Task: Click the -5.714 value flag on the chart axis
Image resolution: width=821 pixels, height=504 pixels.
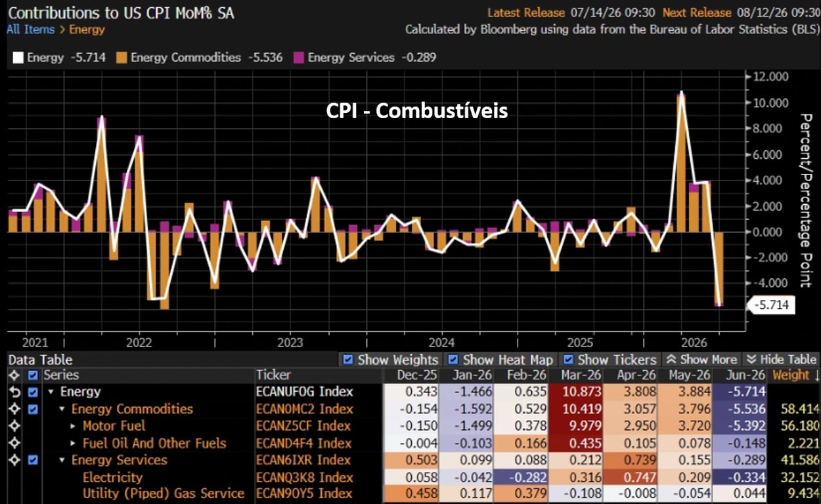Action: [x=772, y=305]
